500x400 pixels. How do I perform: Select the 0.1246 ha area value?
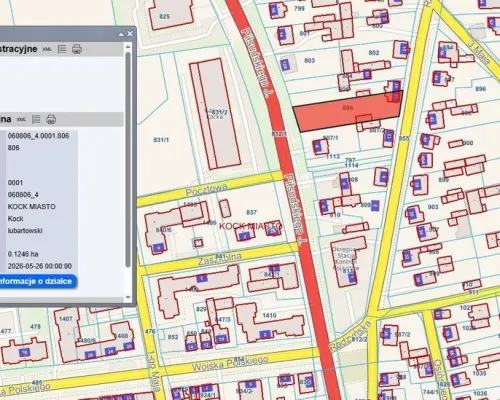pos(23,254)
